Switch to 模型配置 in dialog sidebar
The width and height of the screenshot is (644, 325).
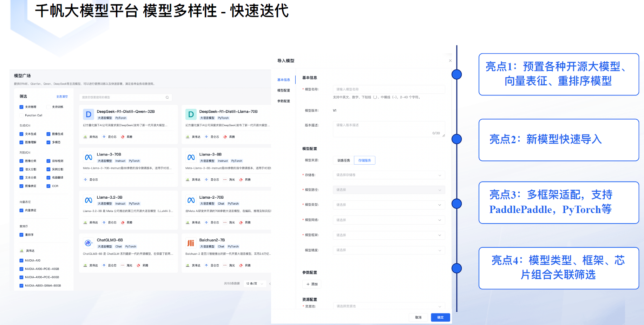point(284,91)
